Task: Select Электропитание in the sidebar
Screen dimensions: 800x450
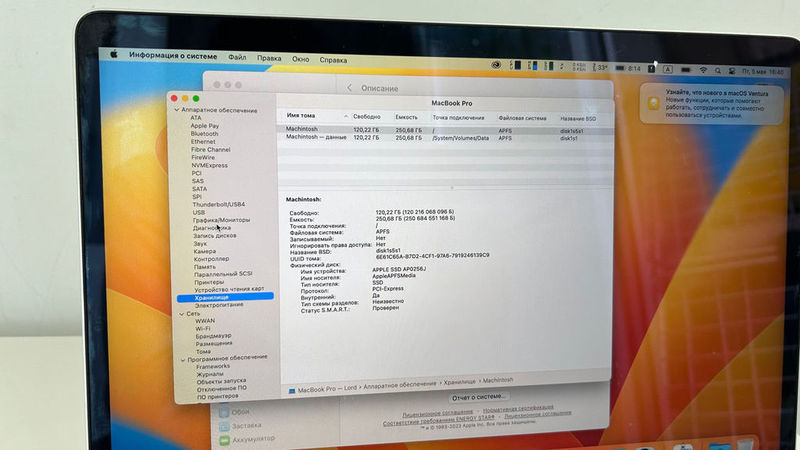Action: (219, 305)
